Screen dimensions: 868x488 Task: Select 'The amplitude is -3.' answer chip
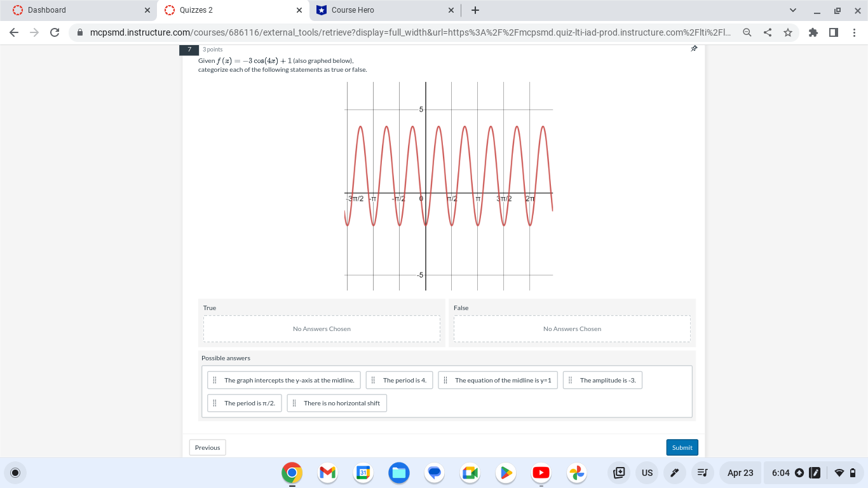click(602, 381)
